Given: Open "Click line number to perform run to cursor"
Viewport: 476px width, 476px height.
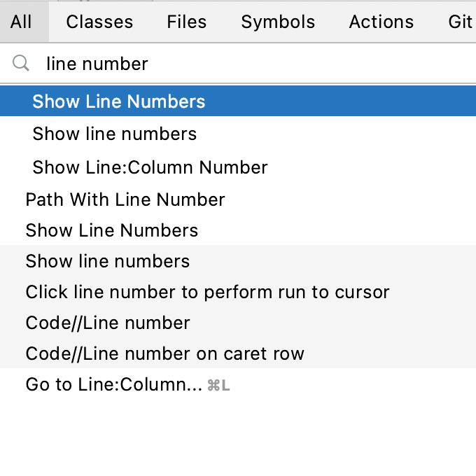Looking at the screenshot, I should pyautogui.click(x=207, y=292).
